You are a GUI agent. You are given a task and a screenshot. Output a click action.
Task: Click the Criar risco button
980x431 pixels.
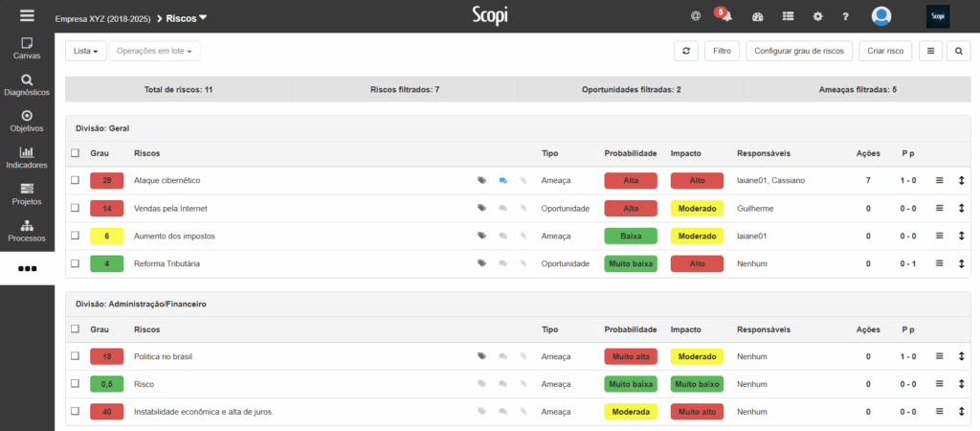pyautogui.click(x=885, y=52)
